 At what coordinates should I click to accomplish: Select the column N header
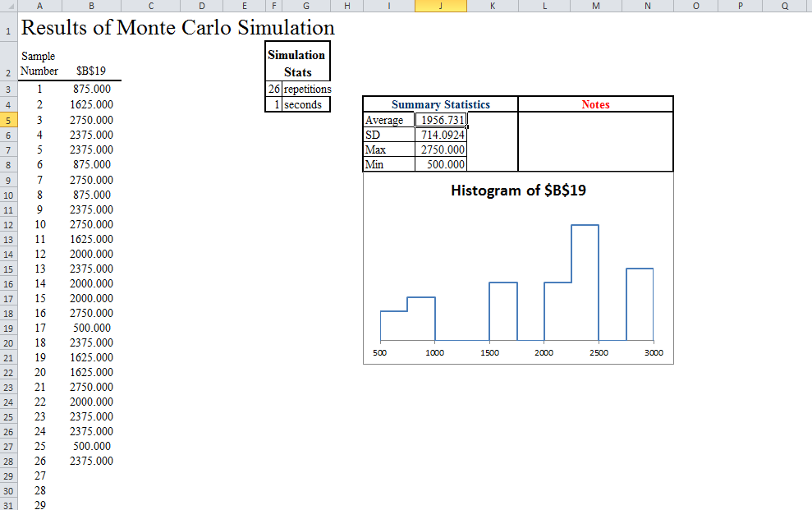pos(648,6)
